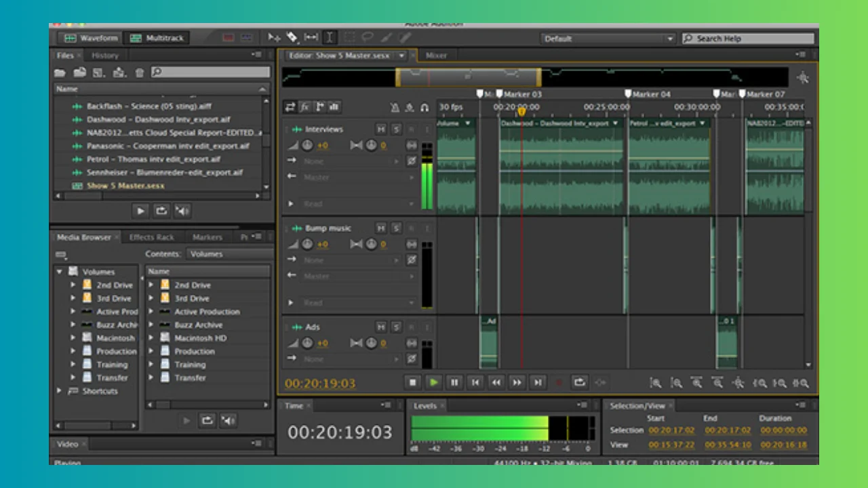Screen dimensions: 868x488
Task: Click Stop button in transport
Action: 412,382
